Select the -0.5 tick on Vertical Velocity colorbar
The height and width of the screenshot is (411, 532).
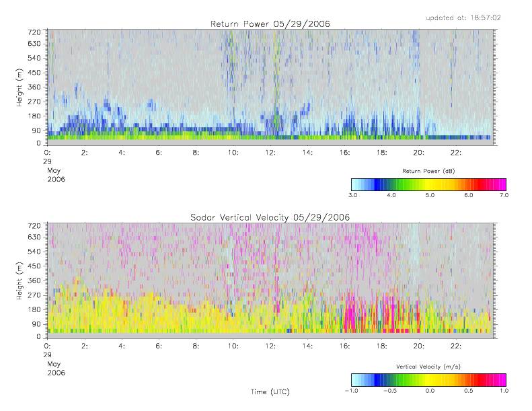[390, 391]
